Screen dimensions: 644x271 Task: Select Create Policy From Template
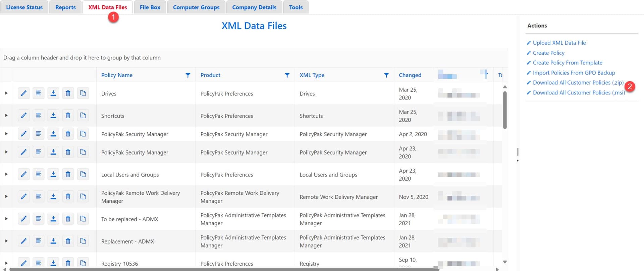[x=568, y=63]
